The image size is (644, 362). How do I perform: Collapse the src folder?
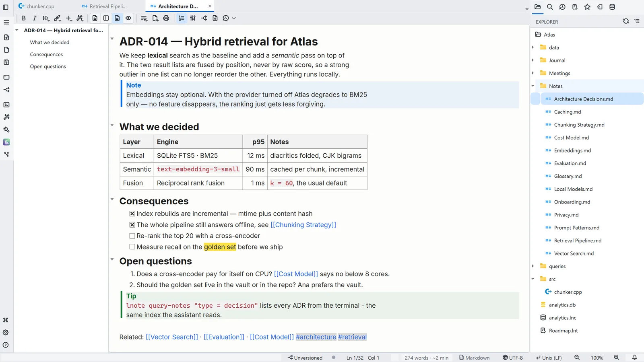point(533,279)
